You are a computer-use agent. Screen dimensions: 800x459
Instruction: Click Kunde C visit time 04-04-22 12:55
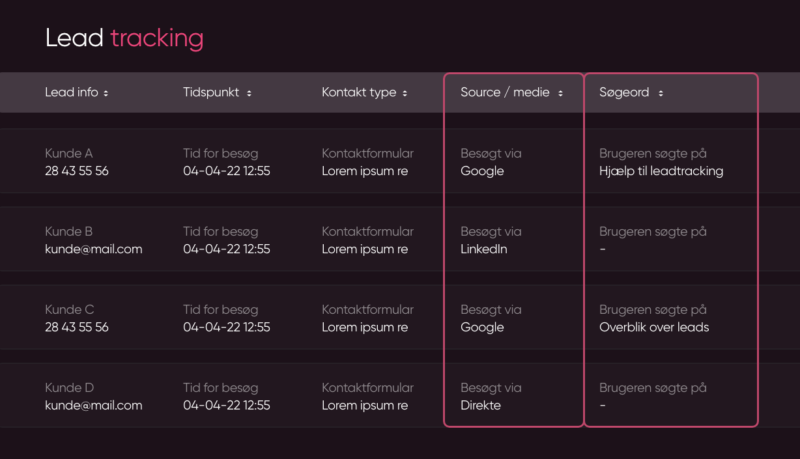[x=227, y=327]
